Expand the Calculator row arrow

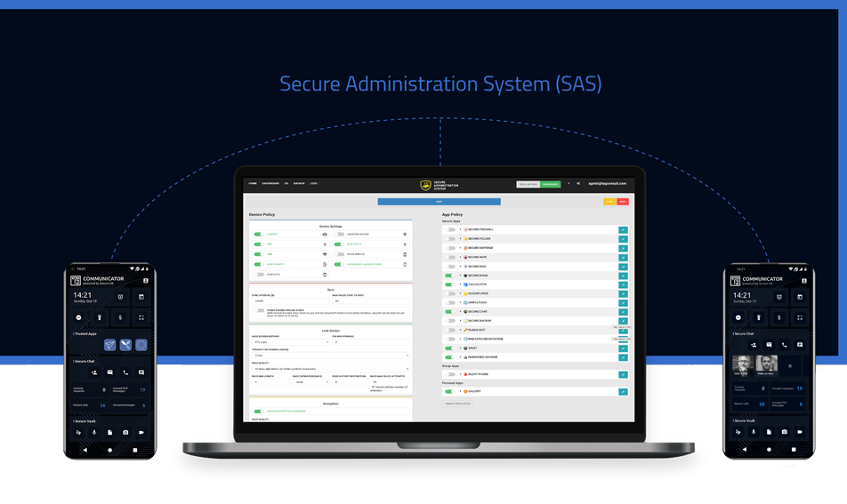pos(461,284)
